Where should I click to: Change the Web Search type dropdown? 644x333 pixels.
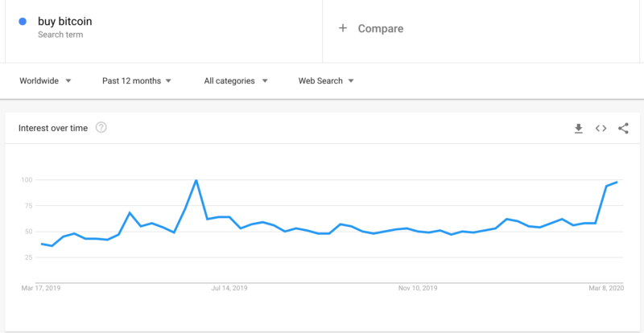point(326,81)
